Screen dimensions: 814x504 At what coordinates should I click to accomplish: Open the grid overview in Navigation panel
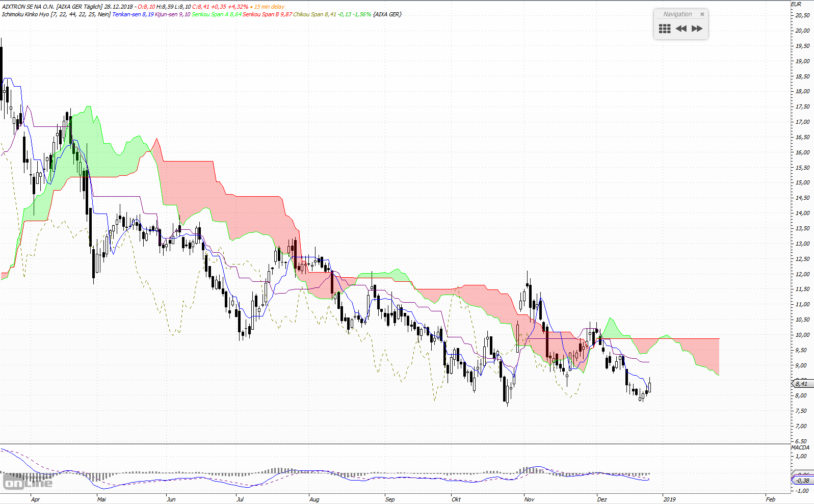coord(665,29)
